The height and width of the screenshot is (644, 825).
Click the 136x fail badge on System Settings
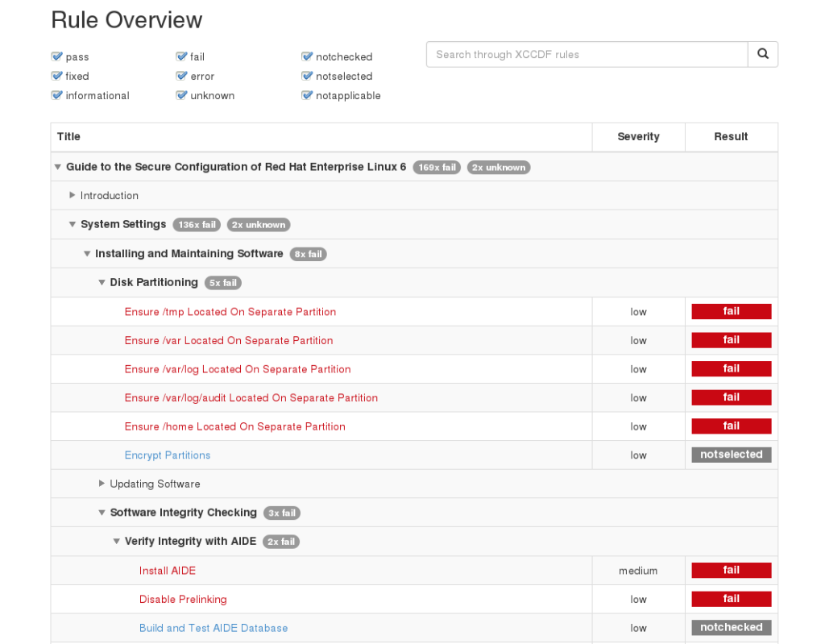(197, 225)
